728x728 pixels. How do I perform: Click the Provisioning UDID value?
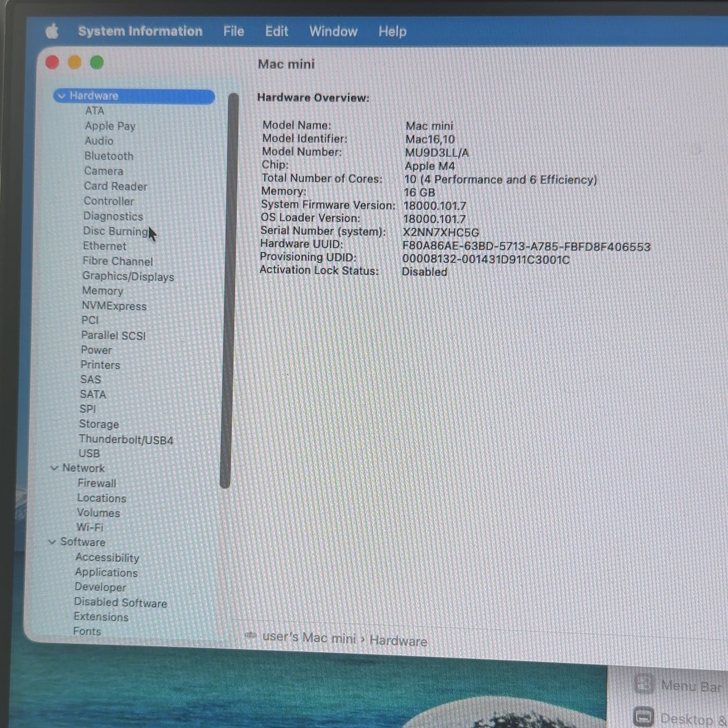[x=486, y=259]
